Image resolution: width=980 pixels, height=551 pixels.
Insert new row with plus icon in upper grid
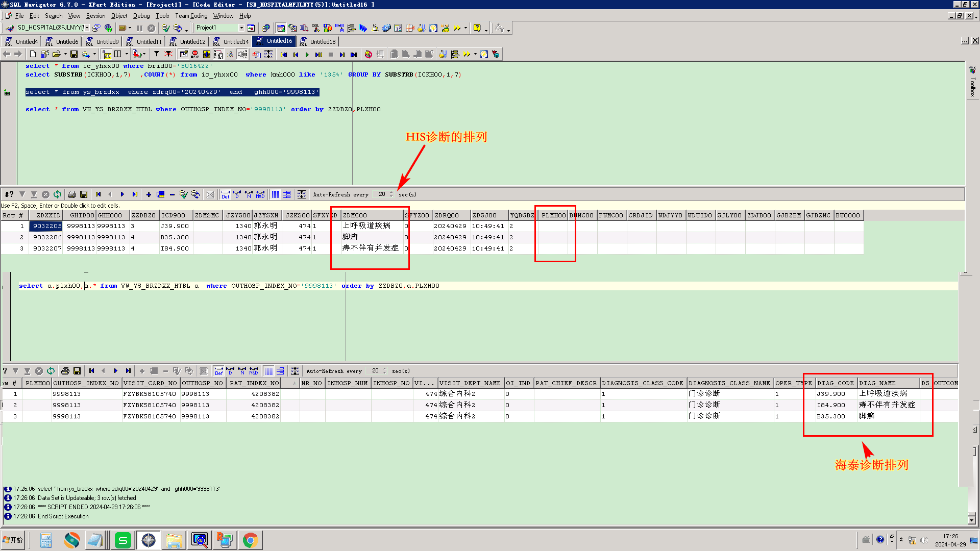click(149, 194)
